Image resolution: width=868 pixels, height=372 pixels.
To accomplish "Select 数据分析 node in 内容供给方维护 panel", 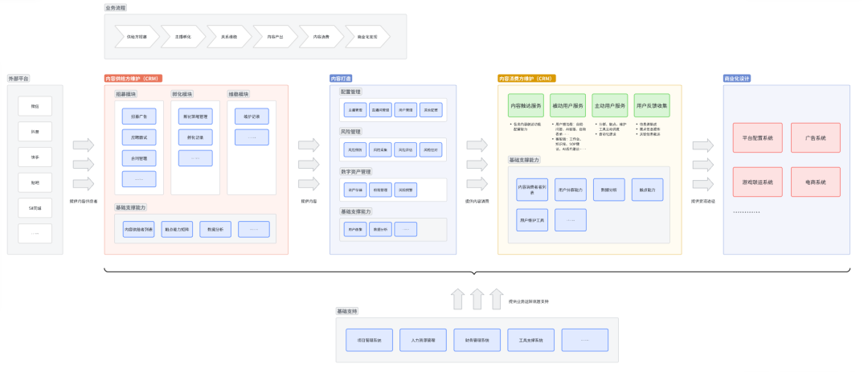I will click(x=215, y=229).
